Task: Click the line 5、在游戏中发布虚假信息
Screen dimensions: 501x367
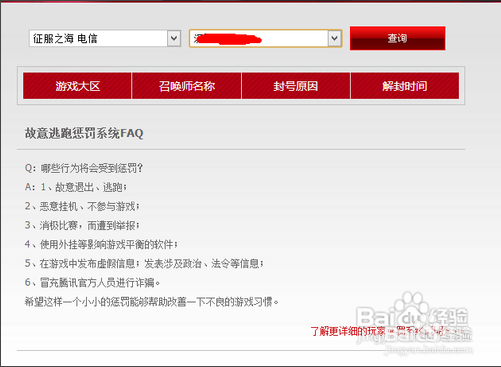Action: coord(144,263)
